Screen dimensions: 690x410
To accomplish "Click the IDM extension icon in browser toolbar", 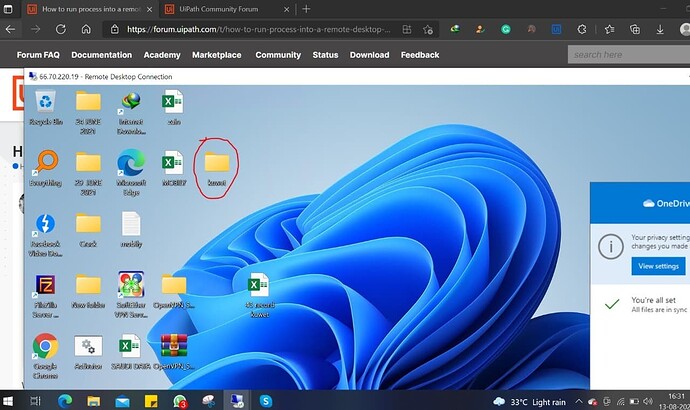I will tap(455, 29).
